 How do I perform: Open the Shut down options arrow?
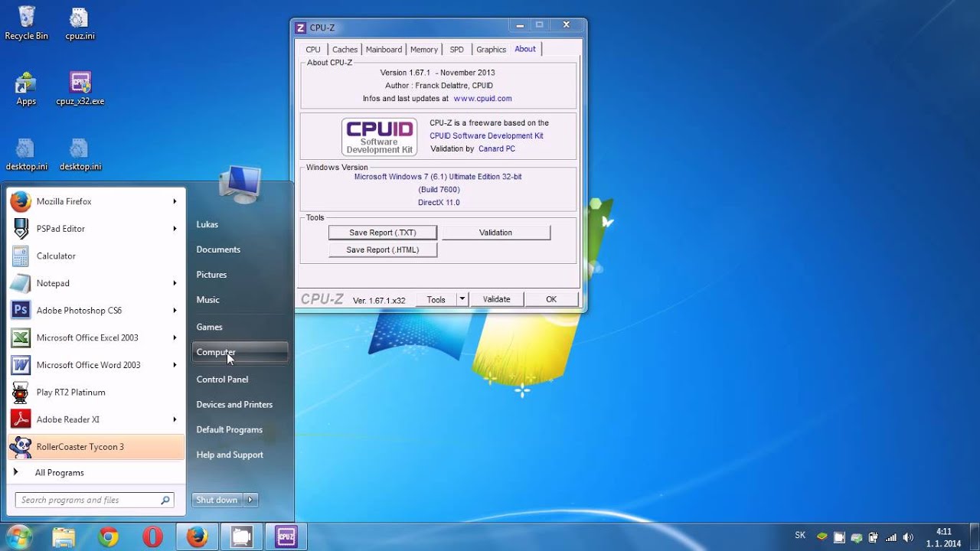click(251, 500)
